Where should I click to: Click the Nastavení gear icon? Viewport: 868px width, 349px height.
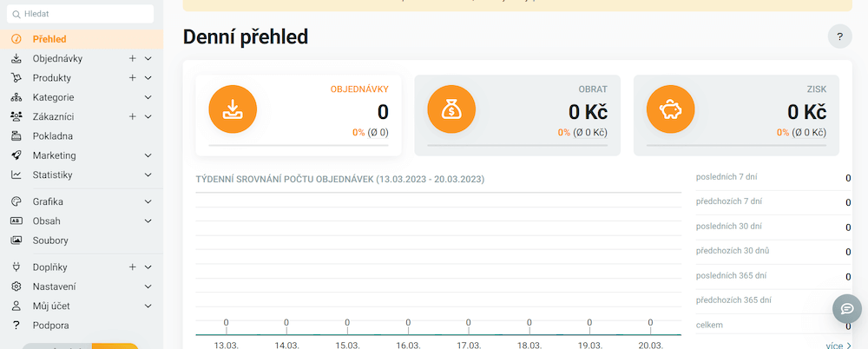pyautogui.click(x=16, y=286)
